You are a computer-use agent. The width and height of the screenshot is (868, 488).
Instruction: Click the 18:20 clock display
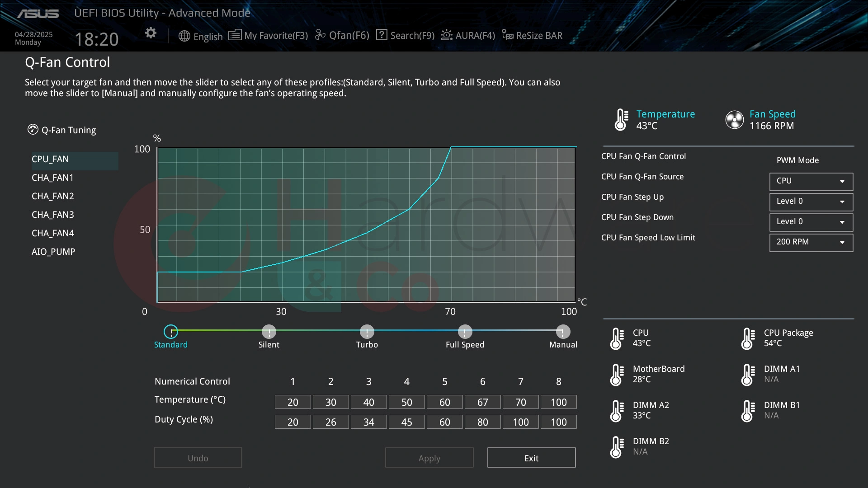coord(97,39)
